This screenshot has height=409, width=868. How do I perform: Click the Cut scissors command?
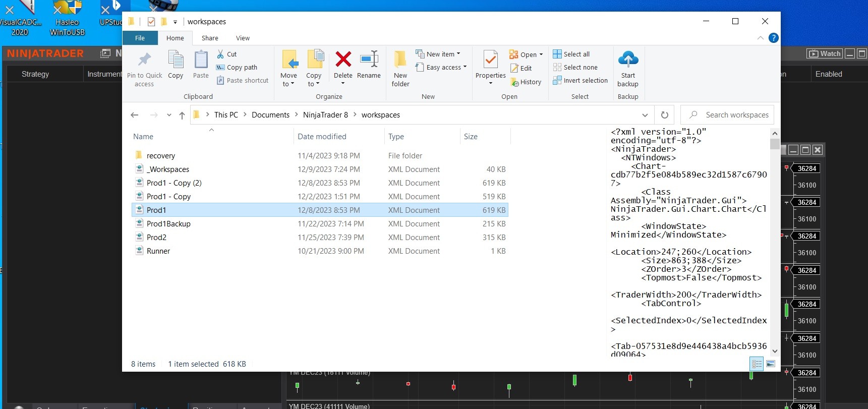[226, 54]
